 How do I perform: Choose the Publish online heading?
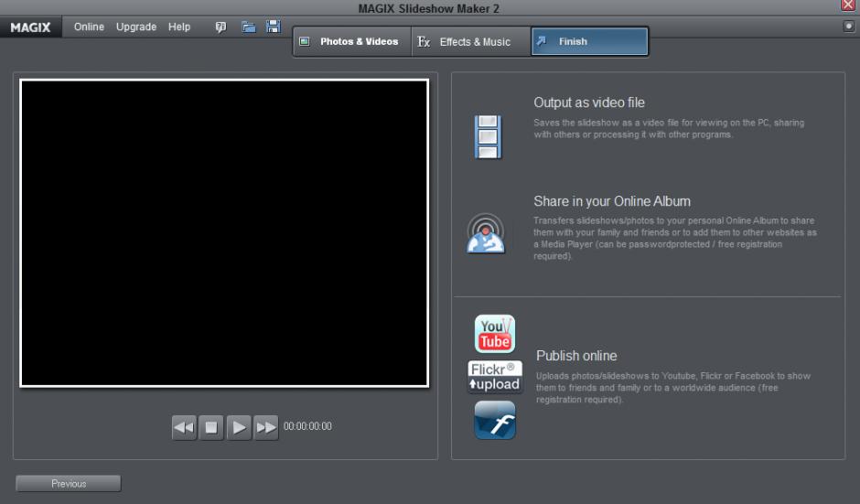coord(576,356)
